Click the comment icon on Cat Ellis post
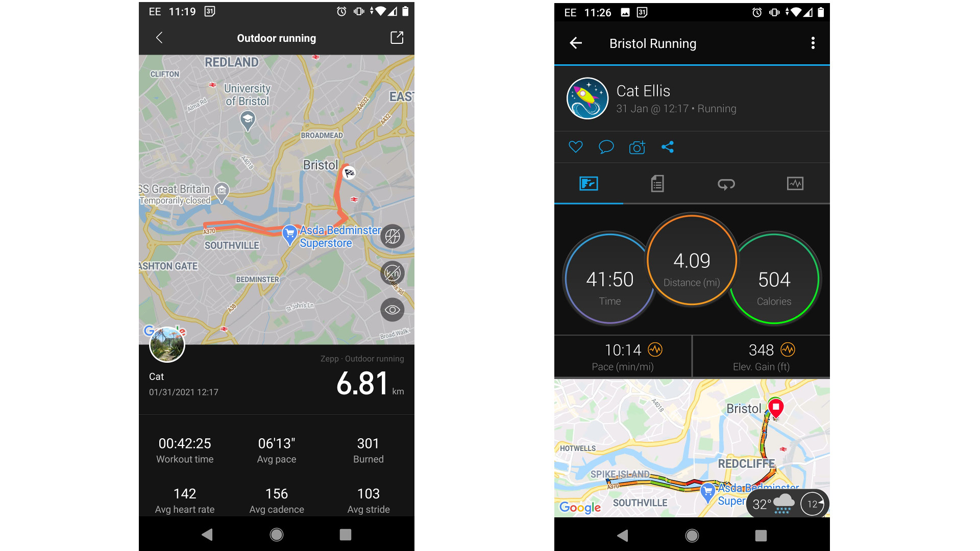The height and width of the screenshot is (551, 980). pyautogui.click(x=606, y=146)
